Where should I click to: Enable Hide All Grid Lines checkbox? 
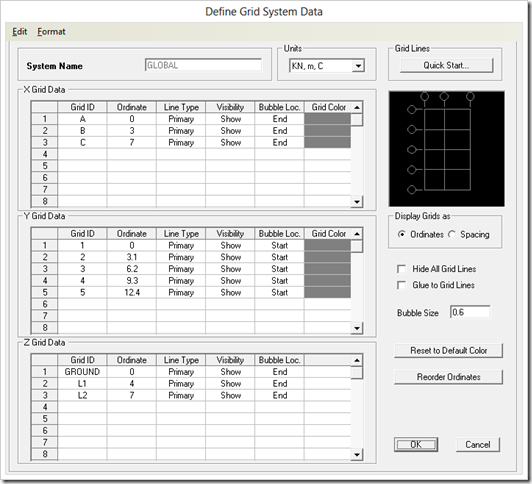click(x=401, y=269)
